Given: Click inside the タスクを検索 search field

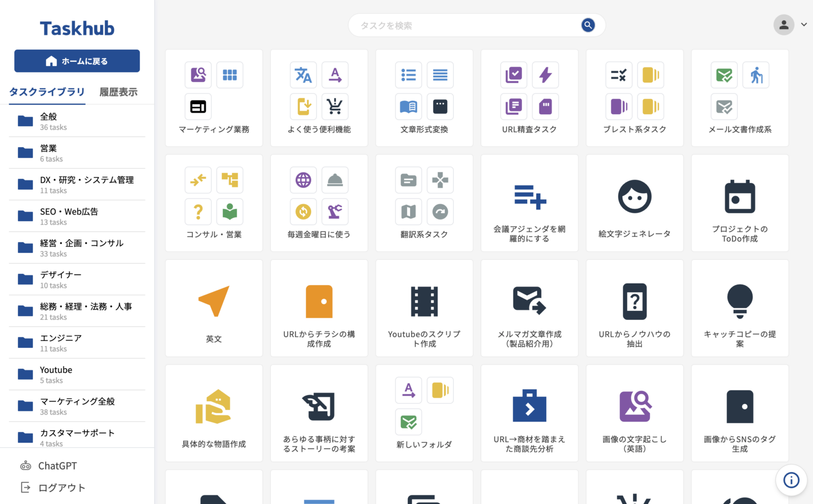Looking at the screenshot, I should click(466, 25).
